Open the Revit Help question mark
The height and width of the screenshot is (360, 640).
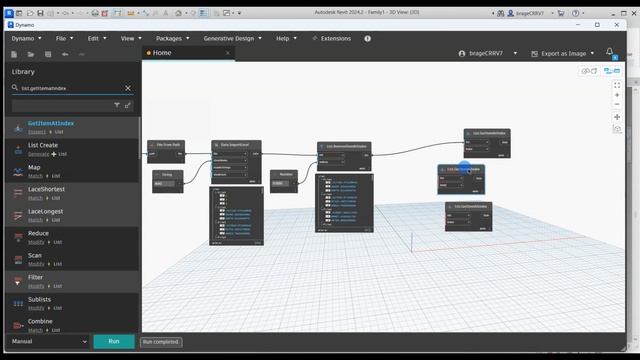coord(576,13)
